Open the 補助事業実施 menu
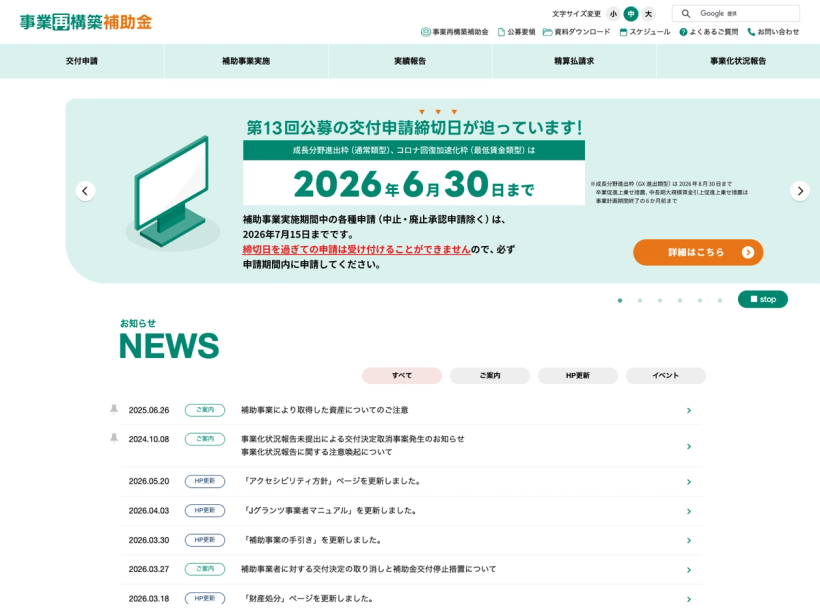The width and height of the screenshot is (820, 615). tap(246, 61)
